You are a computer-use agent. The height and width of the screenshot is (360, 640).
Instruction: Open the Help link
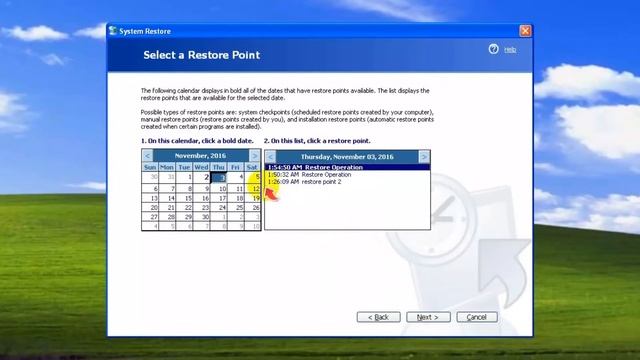[x=510, y=50]
